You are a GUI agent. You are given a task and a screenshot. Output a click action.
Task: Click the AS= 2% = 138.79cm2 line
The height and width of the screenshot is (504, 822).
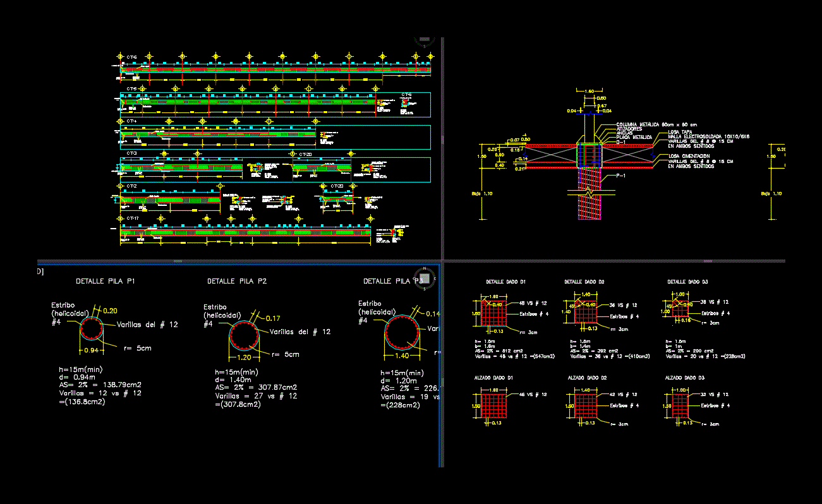point(100,385)
